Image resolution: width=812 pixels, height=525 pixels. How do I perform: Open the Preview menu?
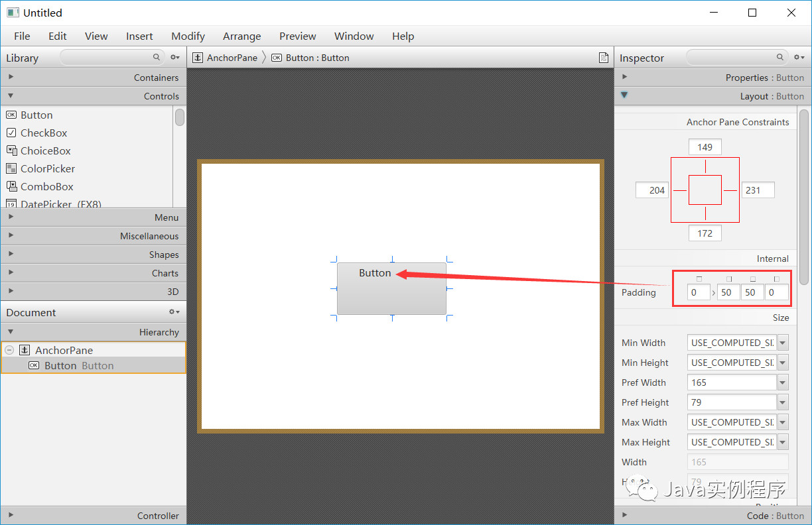coord(297,36)
